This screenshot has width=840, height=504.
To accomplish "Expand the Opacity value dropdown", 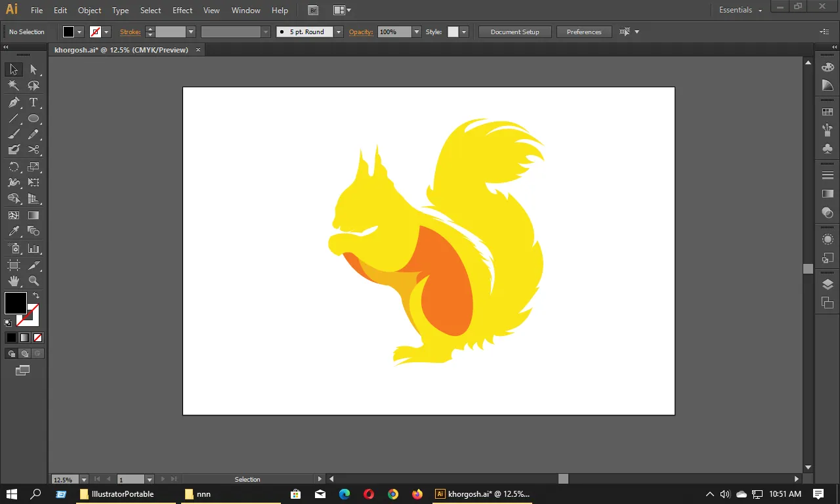I will click(x=416, y=31).
